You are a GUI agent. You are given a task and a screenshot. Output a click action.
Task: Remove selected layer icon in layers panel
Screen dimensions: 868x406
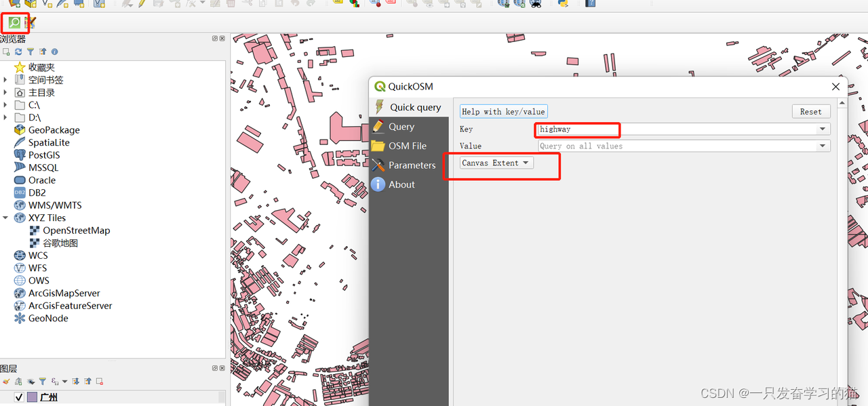[x=100, y=382]
